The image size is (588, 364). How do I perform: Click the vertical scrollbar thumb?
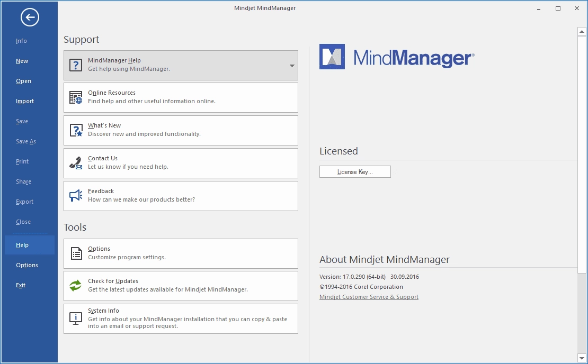click(582, 154)
